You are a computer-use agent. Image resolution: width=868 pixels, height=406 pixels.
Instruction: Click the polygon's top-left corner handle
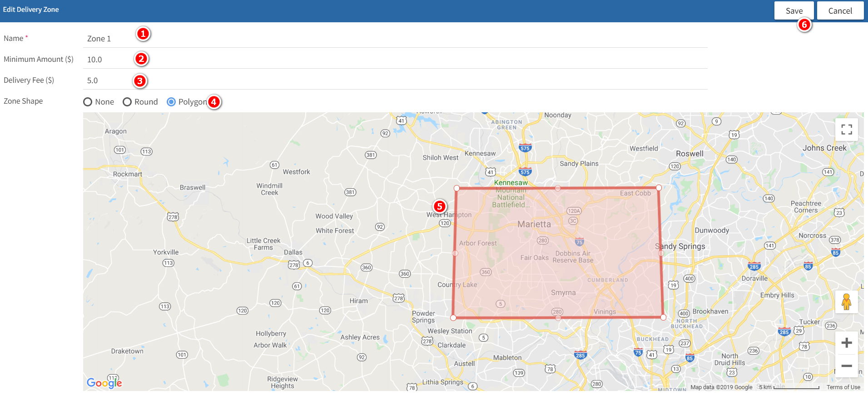point(457,188)
